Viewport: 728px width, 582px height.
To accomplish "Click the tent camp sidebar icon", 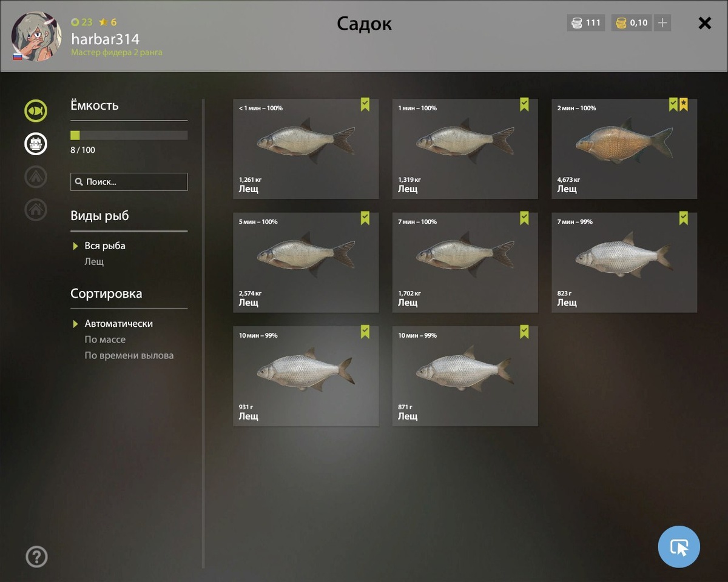I will (x=36, y=176).
